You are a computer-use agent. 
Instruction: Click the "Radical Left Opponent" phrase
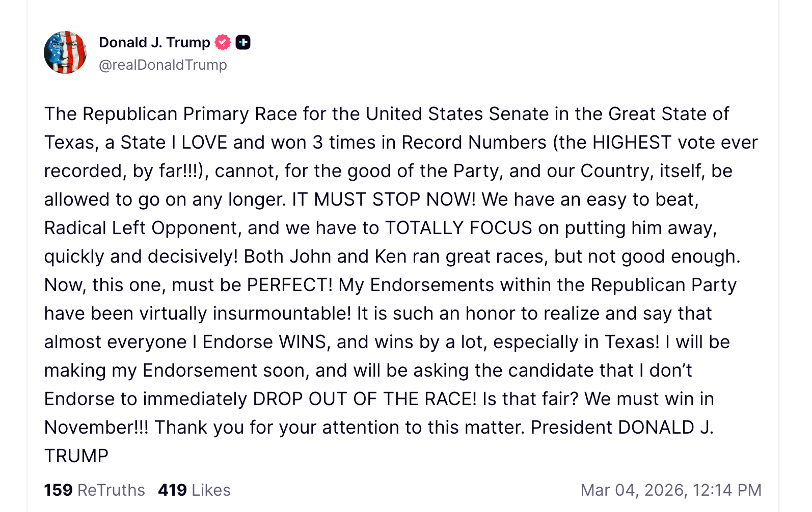coord(141,228)
